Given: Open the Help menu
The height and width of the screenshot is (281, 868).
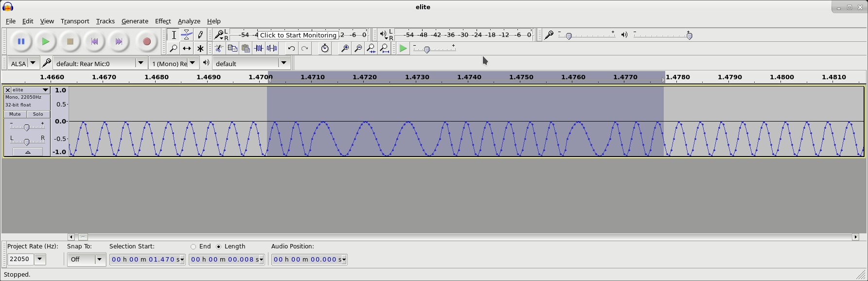Looking at the screenshot, I should (x=214, y=21).
